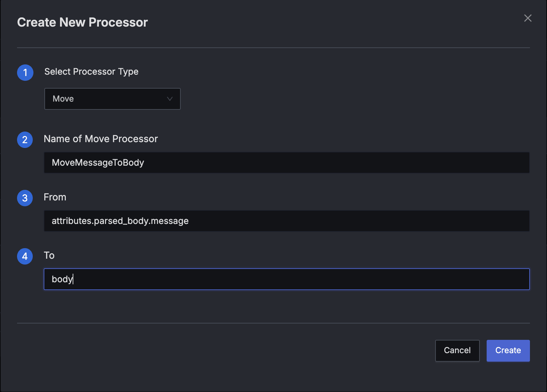547x392 pixels.
Task: Click the step 3 number badge
Action: point(25,198)
